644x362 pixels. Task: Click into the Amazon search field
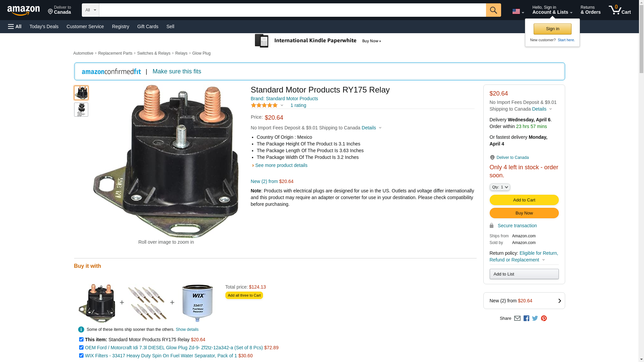click(292, 10)
